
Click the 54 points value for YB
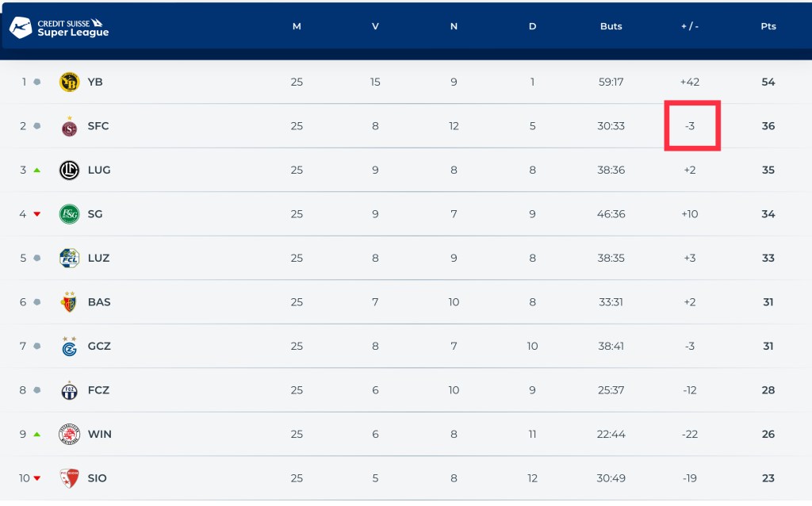click(x=768, y=82)
